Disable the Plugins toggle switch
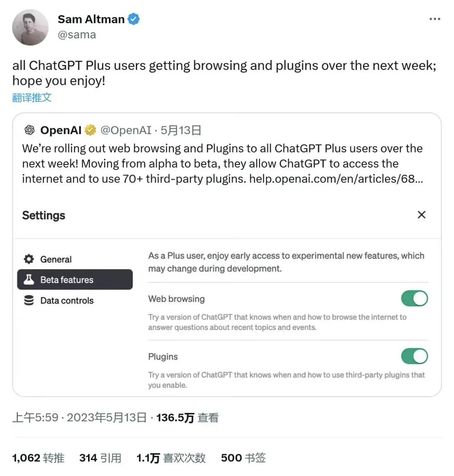 pos(414,357)
